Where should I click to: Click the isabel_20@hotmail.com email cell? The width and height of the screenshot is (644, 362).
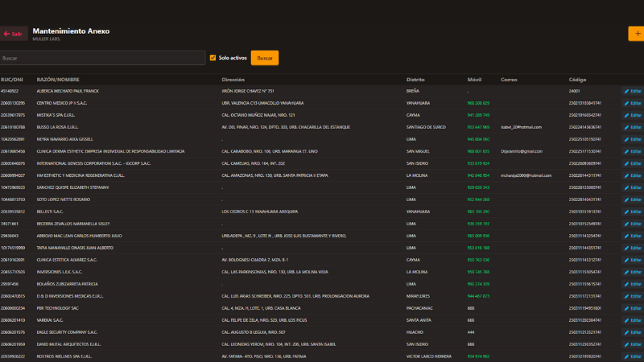coord(521,127)
